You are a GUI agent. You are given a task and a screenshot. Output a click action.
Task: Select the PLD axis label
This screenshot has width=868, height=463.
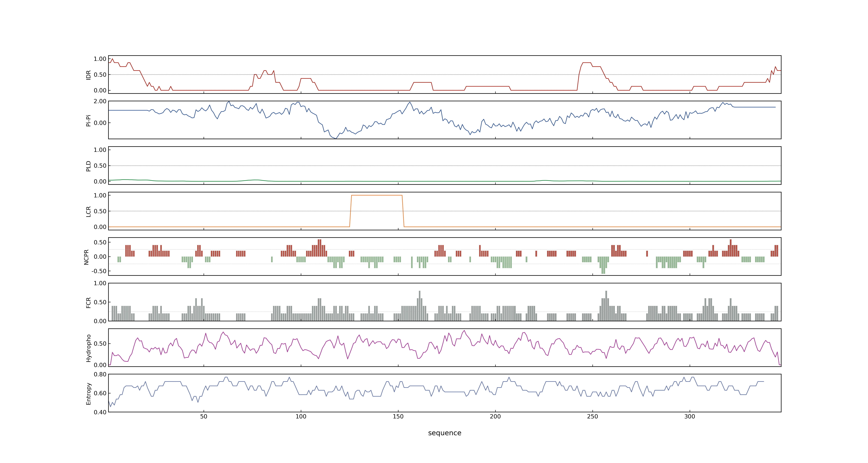point(89,166)
